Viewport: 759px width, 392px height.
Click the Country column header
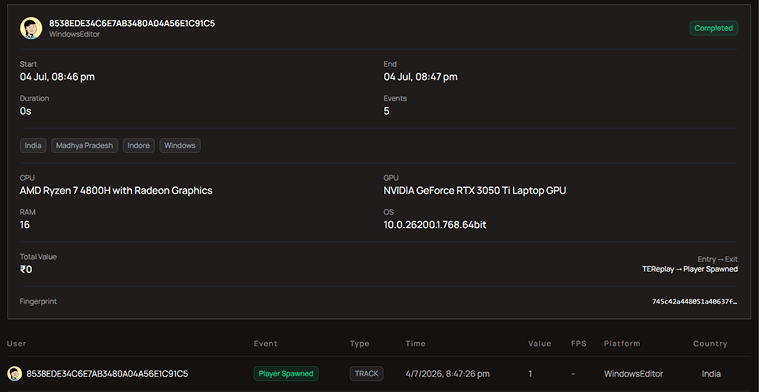point(710,344)
